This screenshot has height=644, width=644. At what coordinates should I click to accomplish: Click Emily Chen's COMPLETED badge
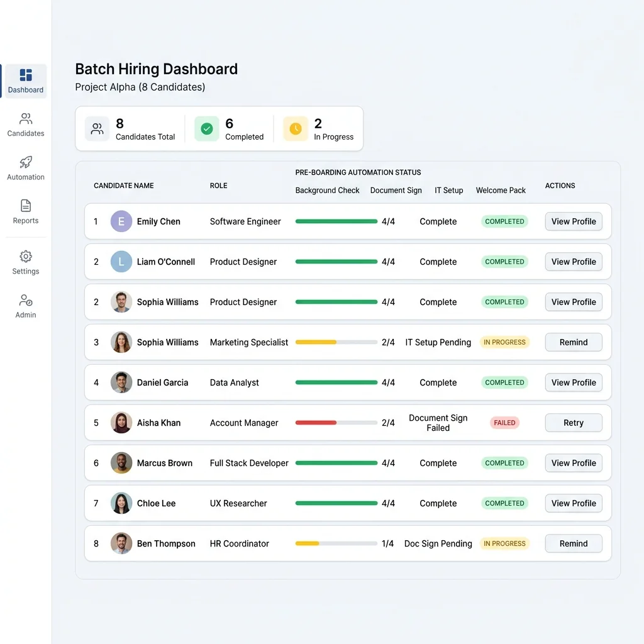click(504, 221)
